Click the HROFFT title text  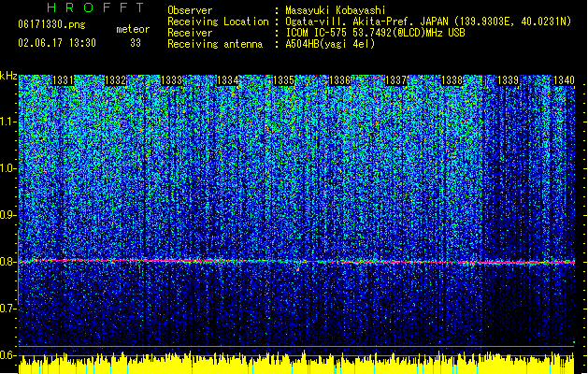tap(96, 7)
